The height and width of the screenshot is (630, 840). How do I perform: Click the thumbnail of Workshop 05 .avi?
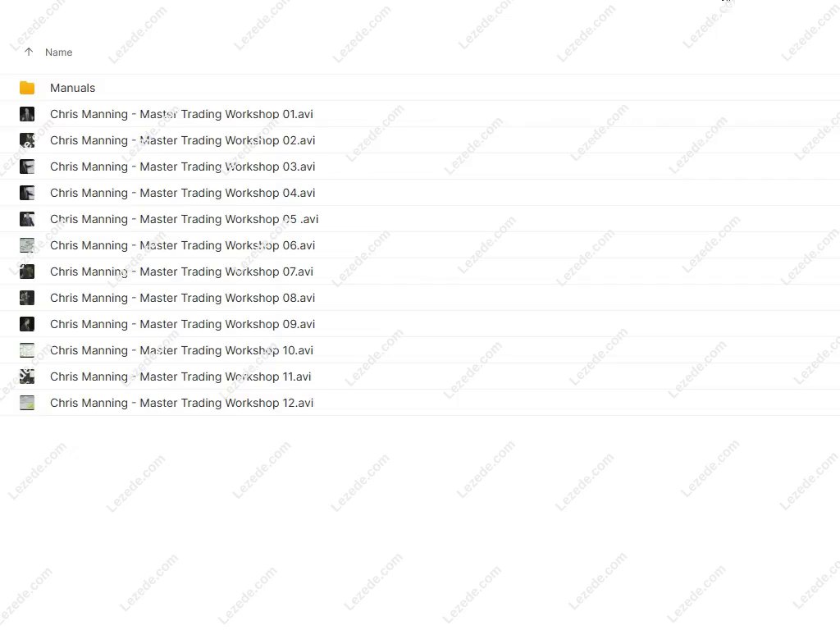[x=27, y=219]
